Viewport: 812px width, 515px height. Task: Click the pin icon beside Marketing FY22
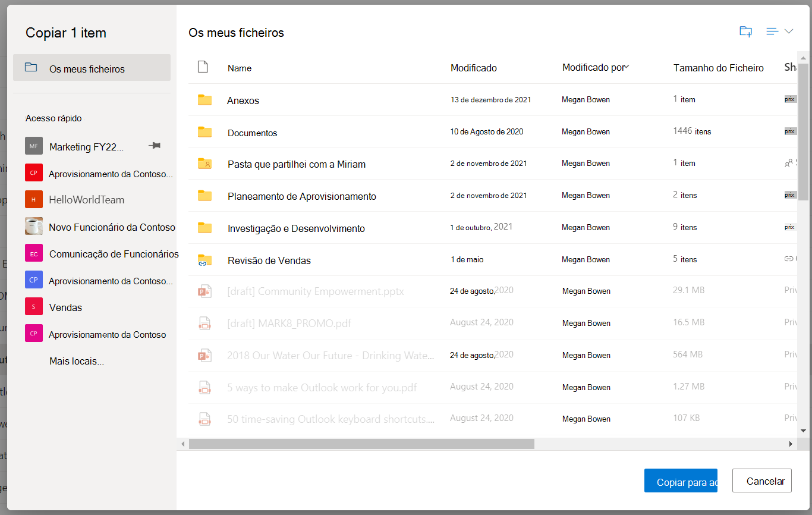coord(155,146)
